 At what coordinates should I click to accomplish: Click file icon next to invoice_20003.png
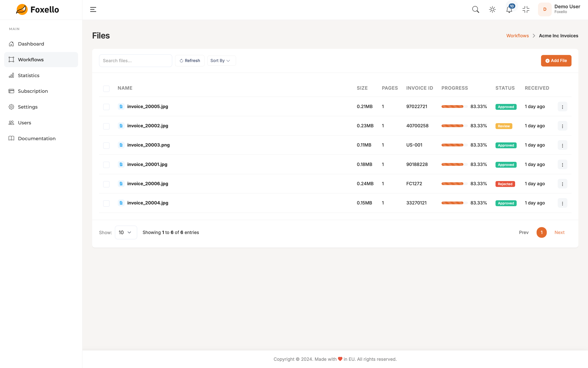(x=121, y=145)
